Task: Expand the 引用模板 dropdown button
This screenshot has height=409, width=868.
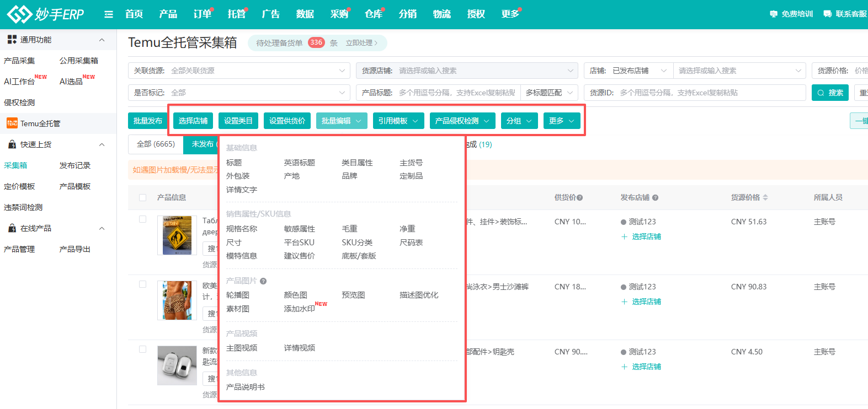Action: point(398,121)
